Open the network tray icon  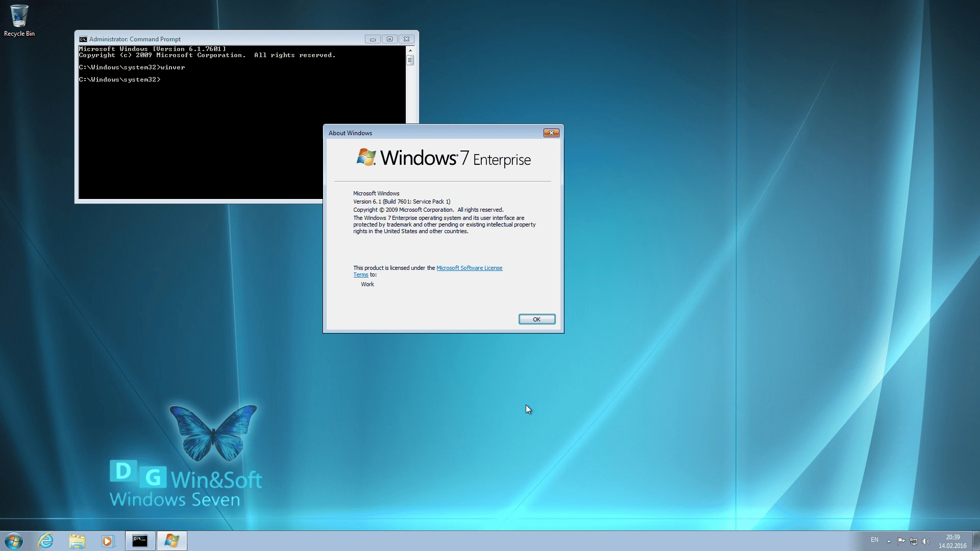click(x=914, y=541)
